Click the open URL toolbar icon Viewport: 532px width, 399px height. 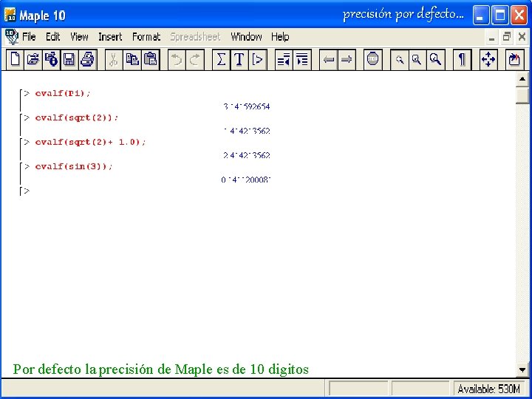[51, 60]
